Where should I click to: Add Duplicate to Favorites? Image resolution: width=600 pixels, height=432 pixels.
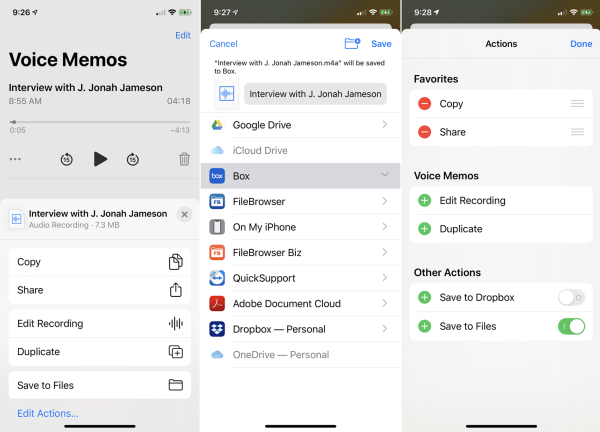click(x=424, y=229)
